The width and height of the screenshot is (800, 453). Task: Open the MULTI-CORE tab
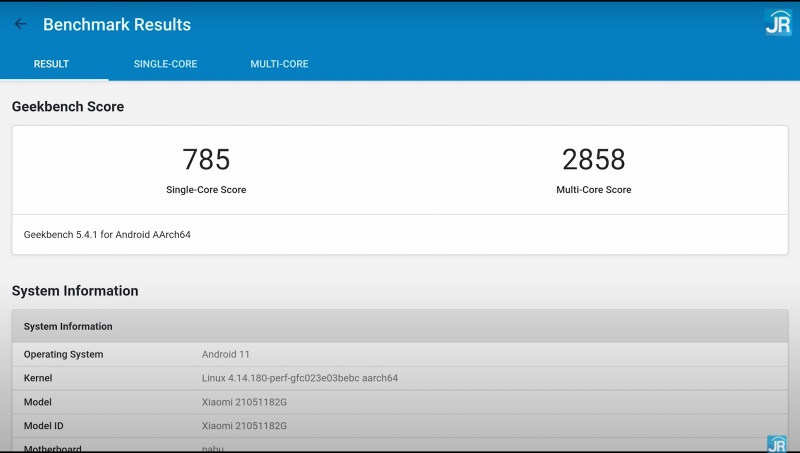279,64
